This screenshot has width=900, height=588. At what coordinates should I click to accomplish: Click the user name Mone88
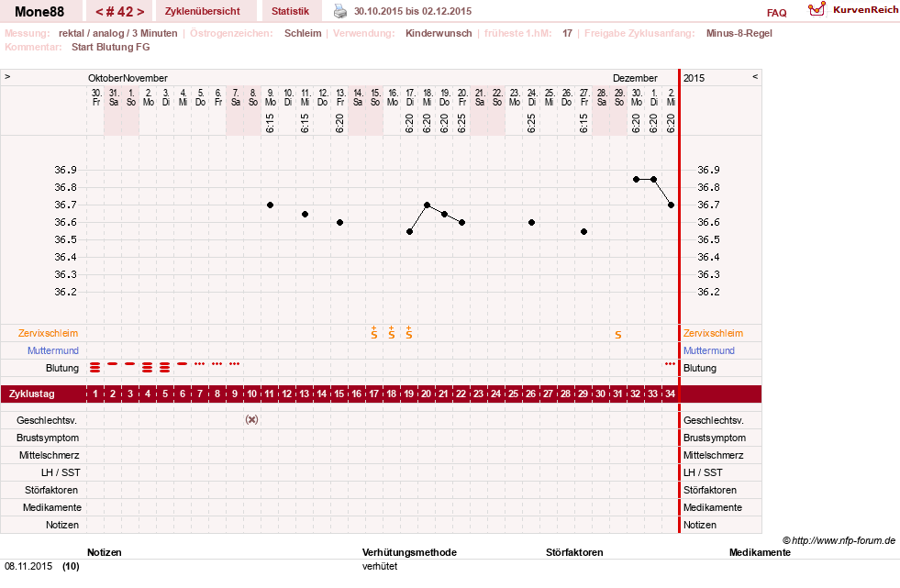(39, 12)
